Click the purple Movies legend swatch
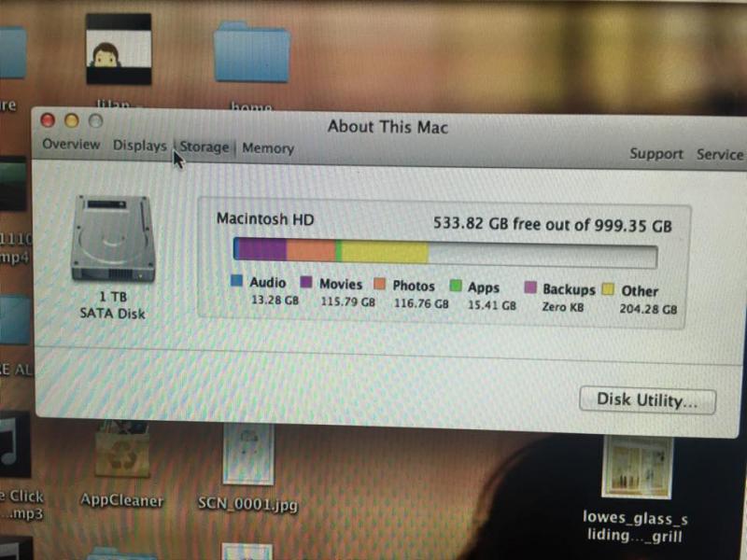 click(306, 282)
